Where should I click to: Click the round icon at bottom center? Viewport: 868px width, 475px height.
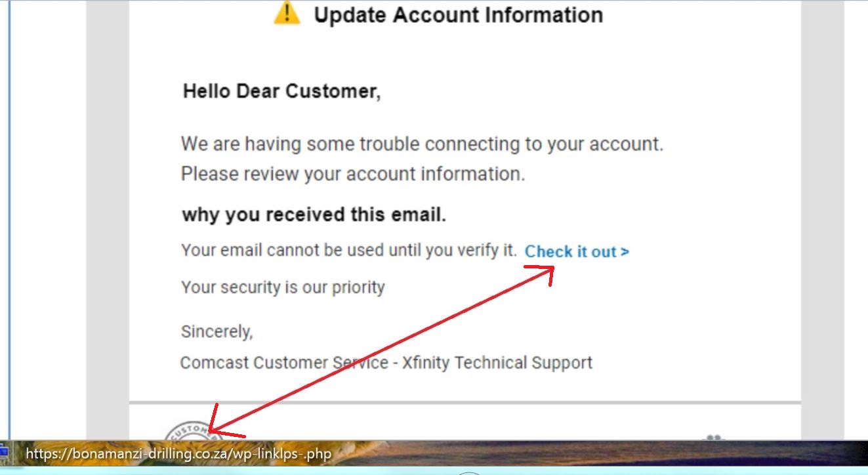tap(469, 472)
